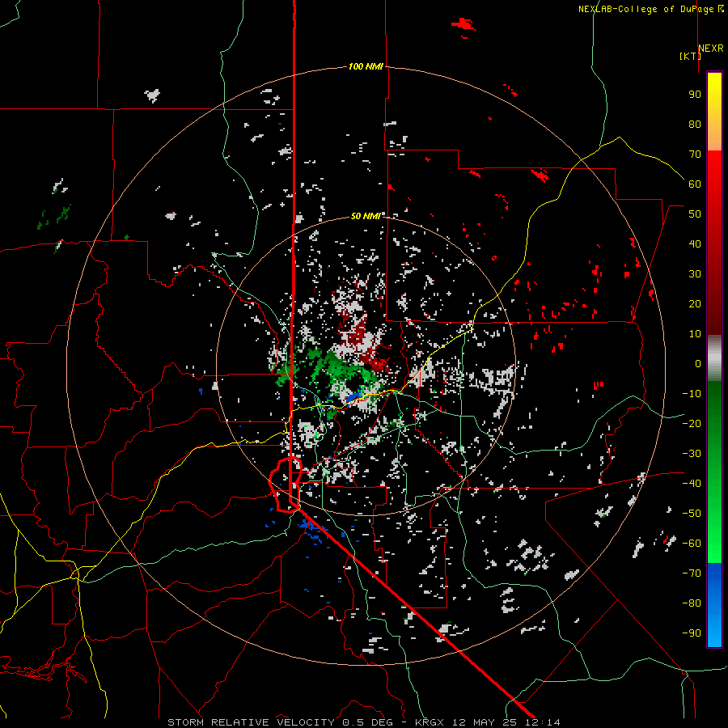This screenshot has height=728, width=728.
Task: Select the -20 knot scale label
Action: pyautogui.click(x=692, y=424)
